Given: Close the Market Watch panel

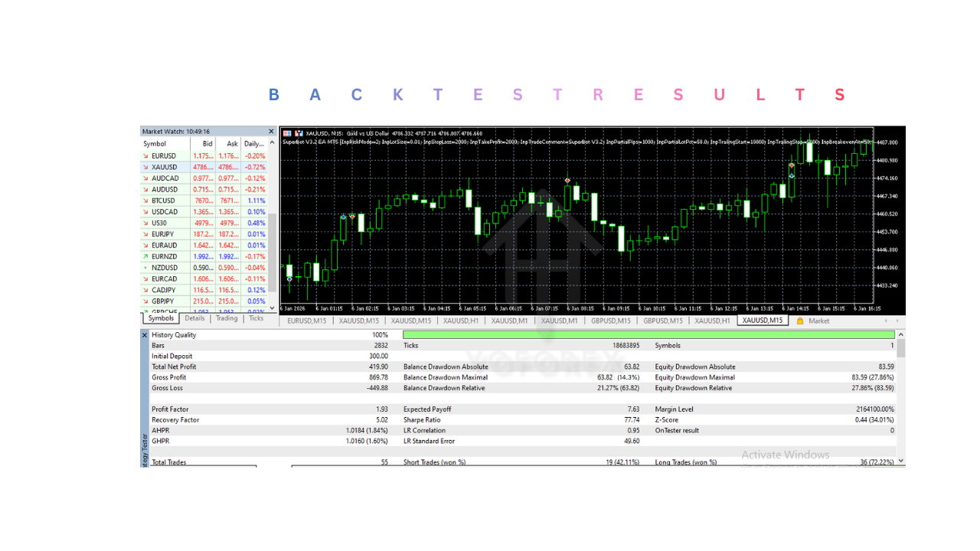Looking at the screenshot, I should [x=270, y=132].
